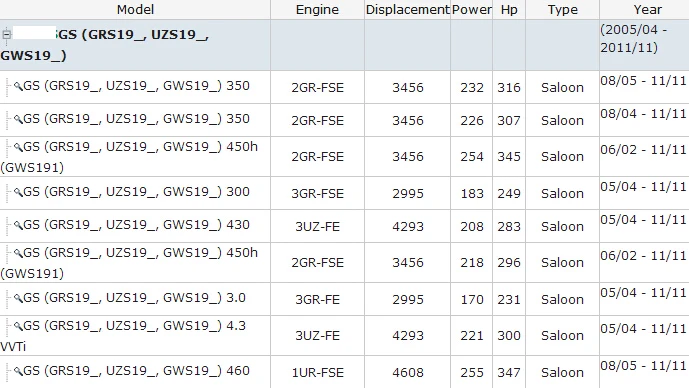Viewport: 689px width, 388px height.
Task: Click Saloon type in the GS 460 row
Action: [562, 373]
